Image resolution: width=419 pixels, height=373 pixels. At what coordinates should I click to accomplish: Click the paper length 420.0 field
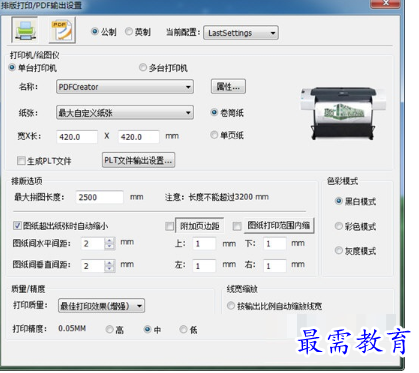[x=139, y=137]
